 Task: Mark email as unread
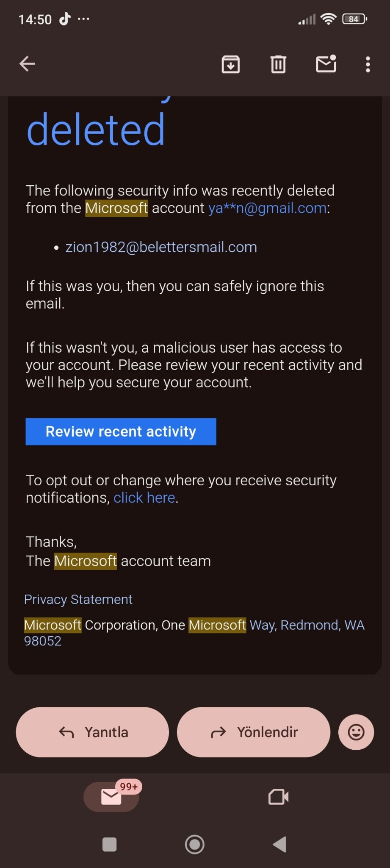click(326, 64)
